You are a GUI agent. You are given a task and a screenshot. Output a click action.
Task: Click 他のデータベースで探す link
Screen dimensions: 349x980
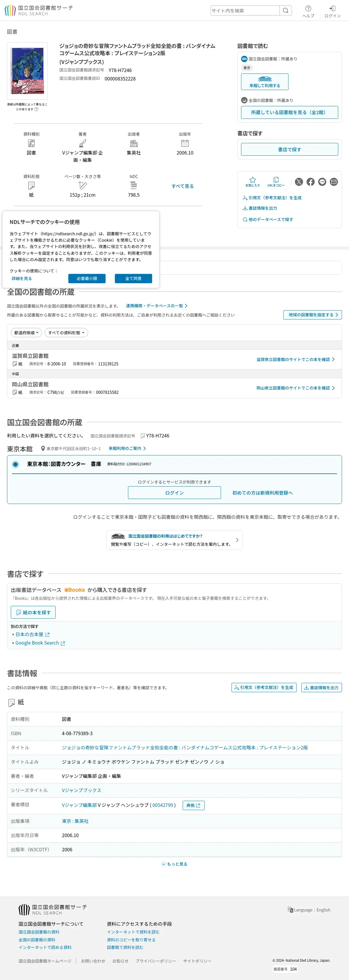point(268,220)
